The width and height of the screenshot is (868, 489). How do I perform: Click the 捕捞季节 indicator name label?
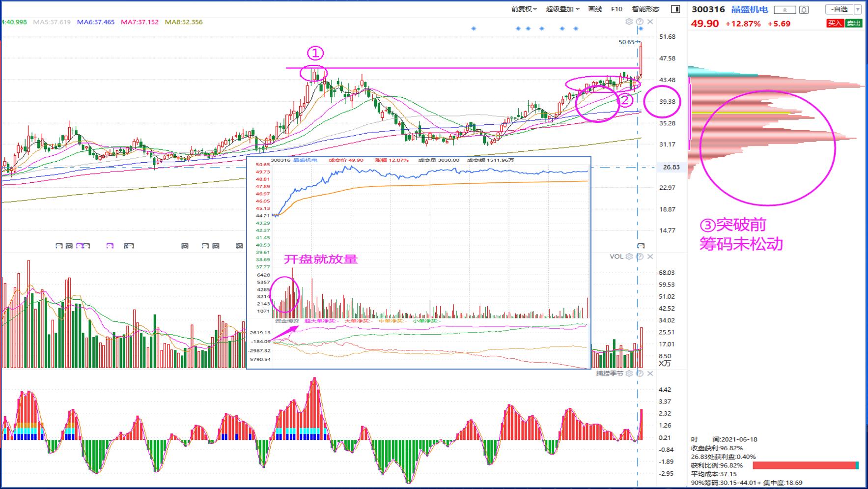tap(610, 374)
